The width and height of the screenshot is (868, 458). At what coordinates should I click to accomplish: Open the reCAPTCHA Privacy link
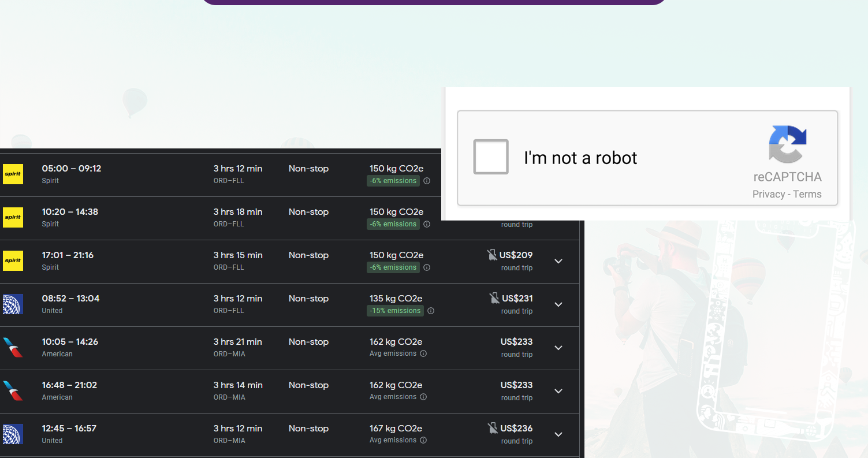point(769,194)
